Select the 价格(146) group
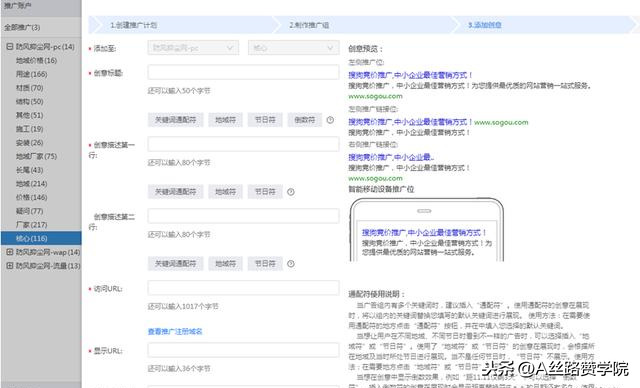Image resolution: width=640 pixels, height=388 pixels. tap(31, 197)
